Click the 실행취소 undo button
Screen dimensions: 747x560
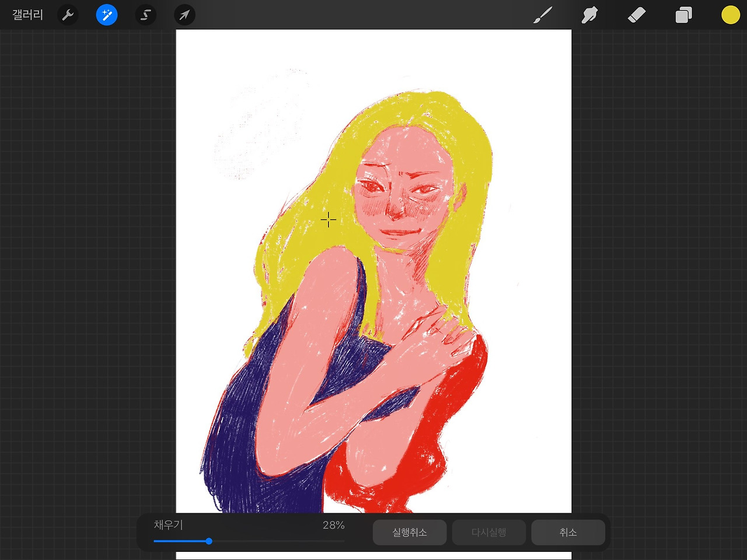pos(410,533)
